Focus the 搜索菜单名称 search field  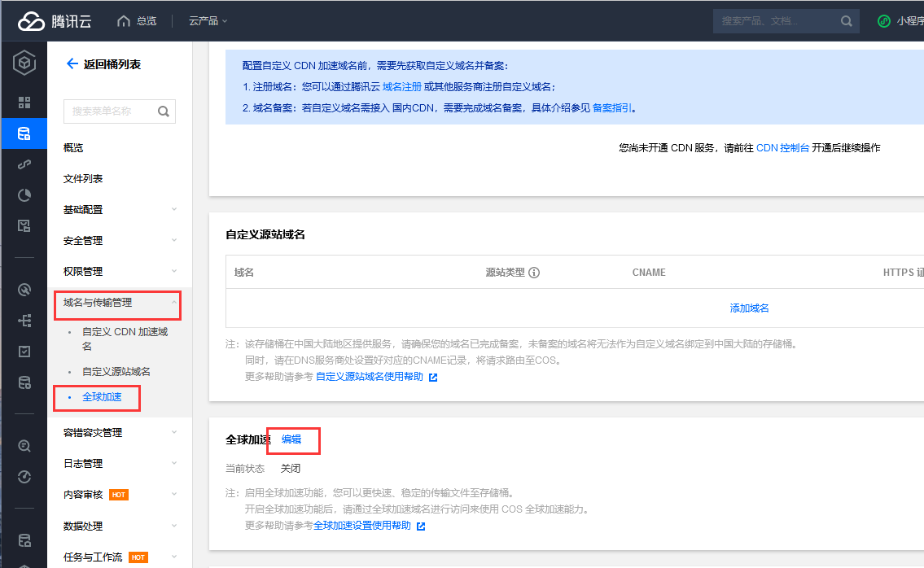[x=112, y=111]
